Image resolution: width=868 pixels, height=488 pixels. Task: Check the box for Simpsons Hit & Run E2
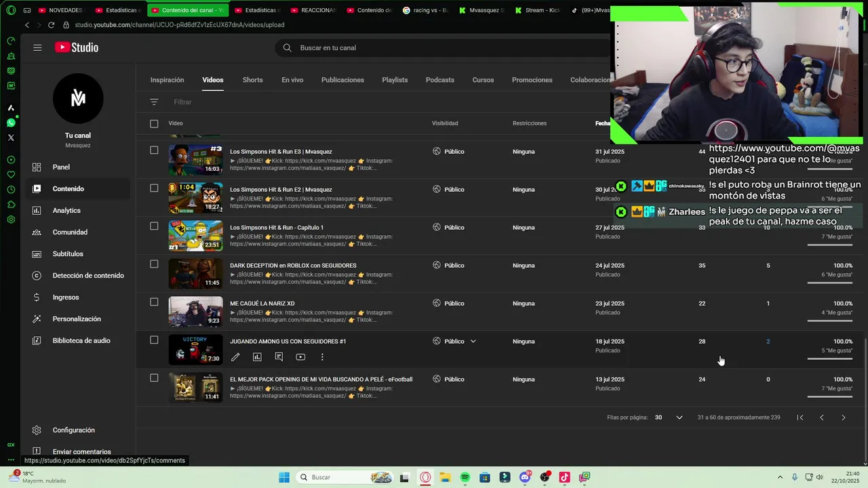(154, 188)
